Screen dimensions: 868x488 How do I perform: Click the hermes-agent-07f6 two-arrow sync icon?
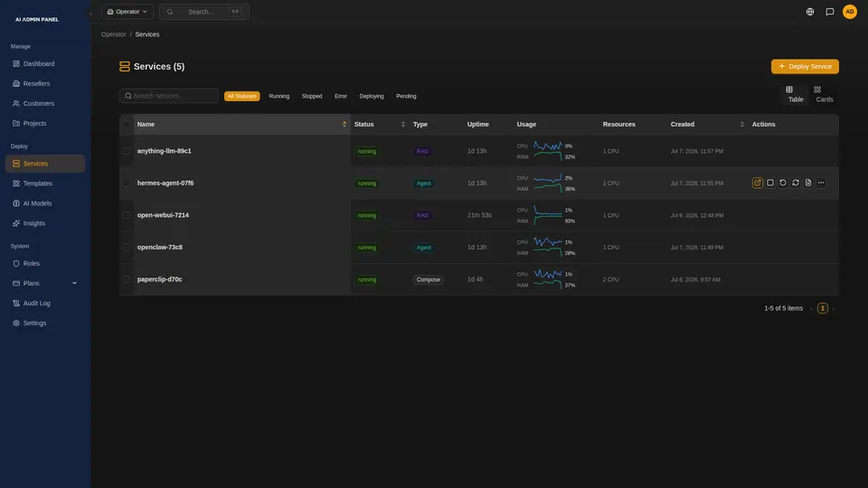pos(796,183)
